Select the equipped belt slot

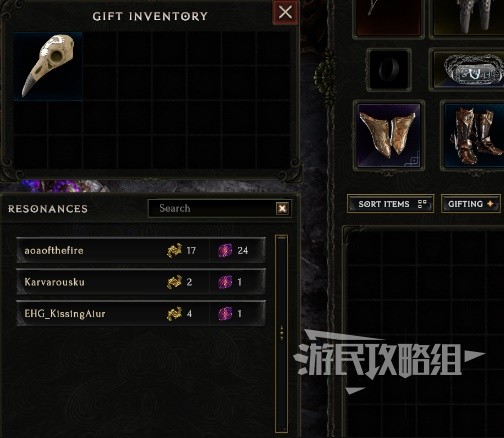pyautogui.click(x=467, y=69)
